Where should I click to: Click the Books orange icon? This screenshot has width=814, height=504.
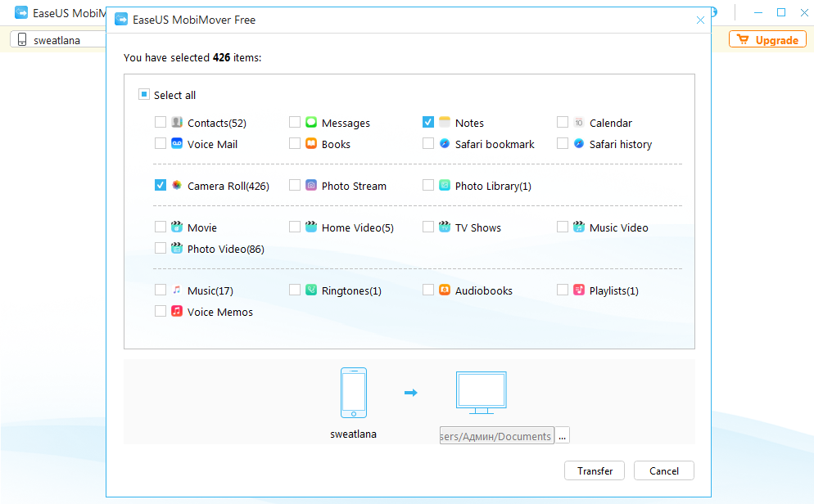point(311,144)
